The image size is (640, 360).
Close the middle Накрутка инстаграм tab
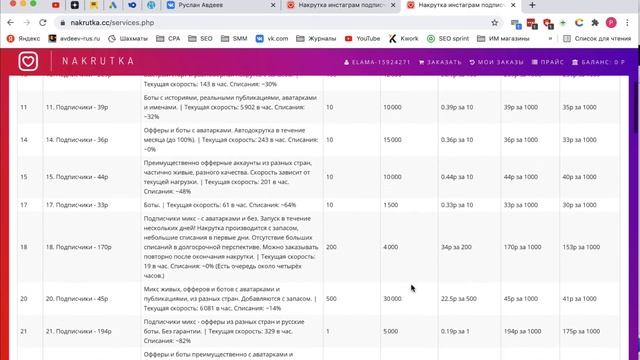393,5
